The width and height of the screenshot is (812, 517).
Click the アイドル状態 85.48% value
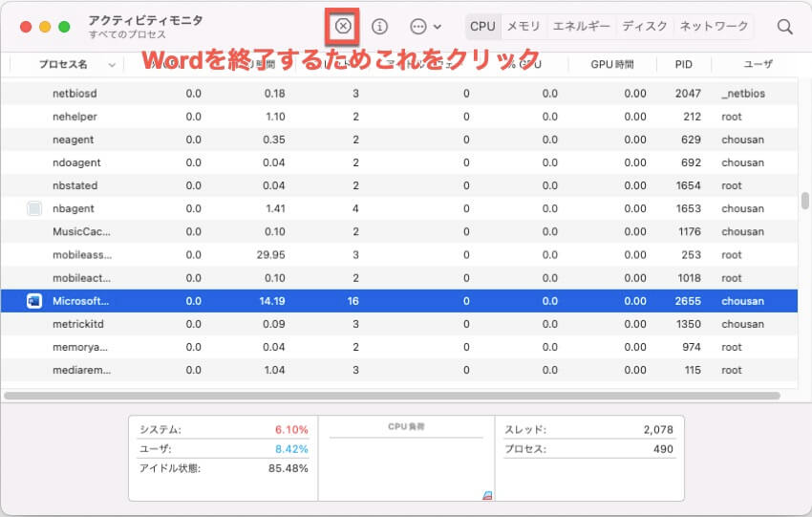288,468
